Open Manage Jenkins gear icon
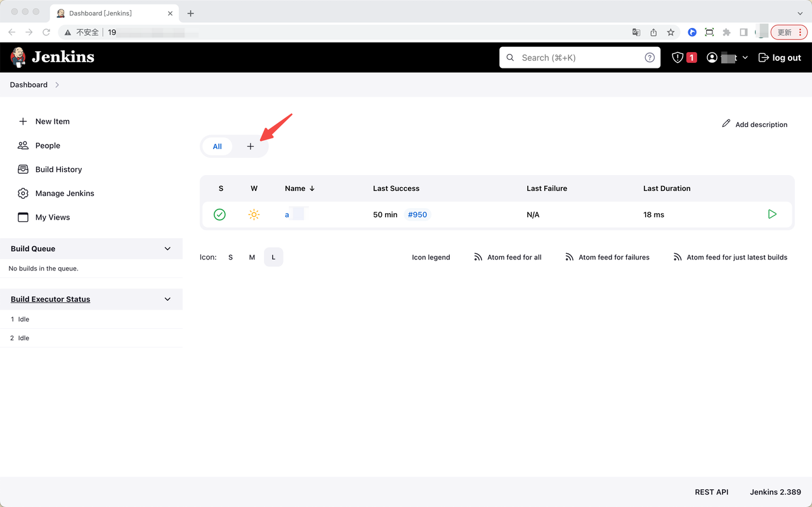 [x=23, y=194]
